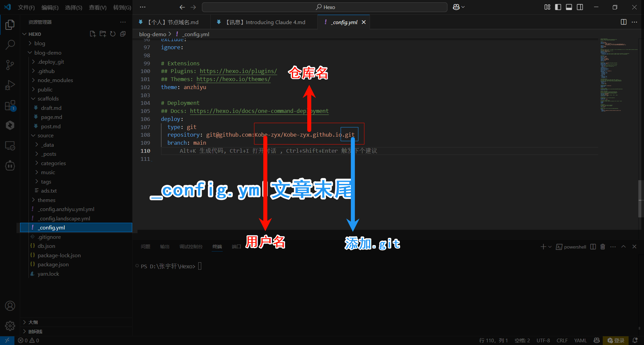The image size is (644, 345).
Task: Switch to Introducing Claude 4.md tab
Action: tap(264, 22)
